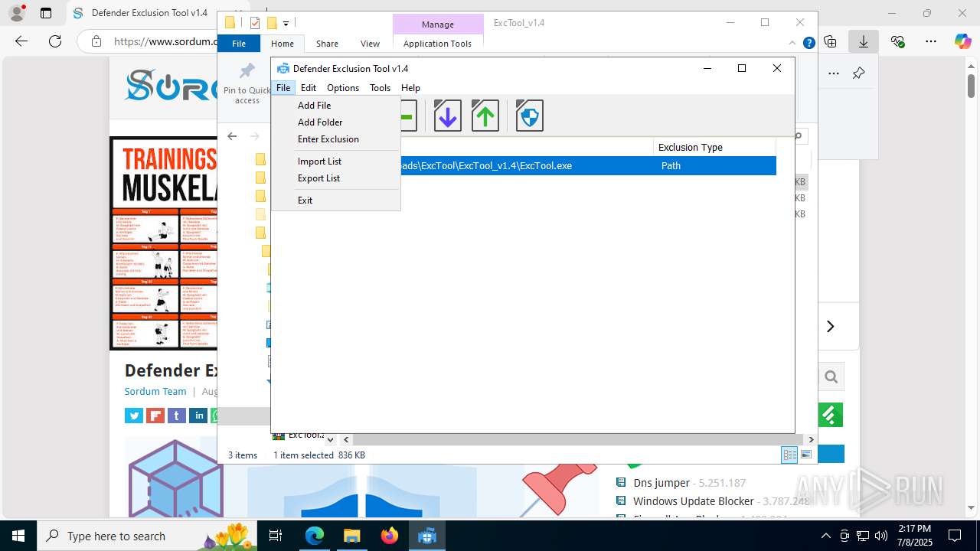Click the blue down-arrow import toolbar icon
980x551 pixels.
pyautogui.click(x=448, y=116)
